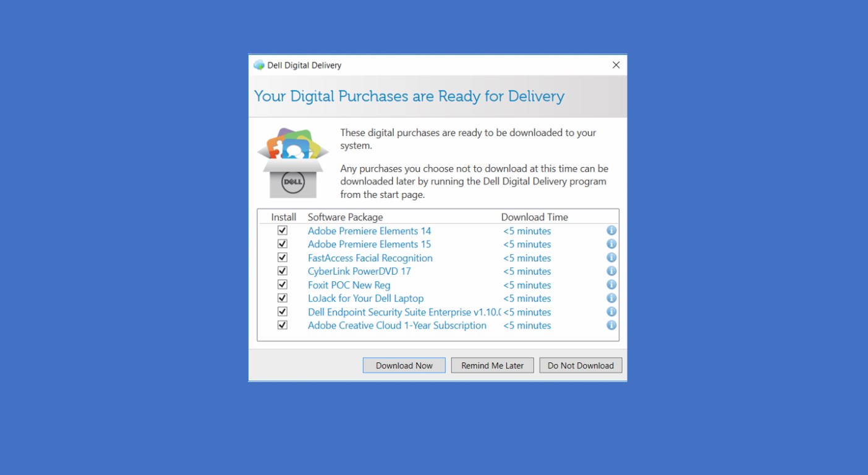Open Dell Endpoint Security Suite Enterprise link
This screenshot has width=868, height=475.
404,312
